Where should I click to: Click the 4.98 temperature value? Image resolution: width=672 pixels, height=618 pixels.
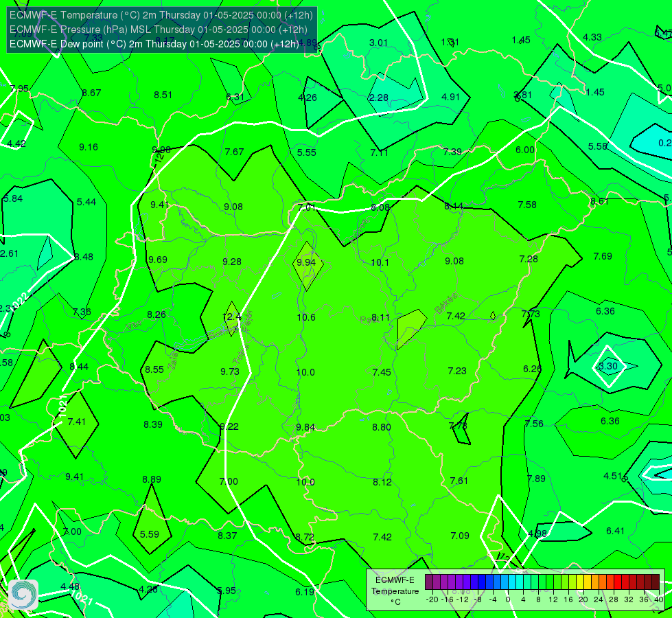pyautogui.click(x=537, y=534)
